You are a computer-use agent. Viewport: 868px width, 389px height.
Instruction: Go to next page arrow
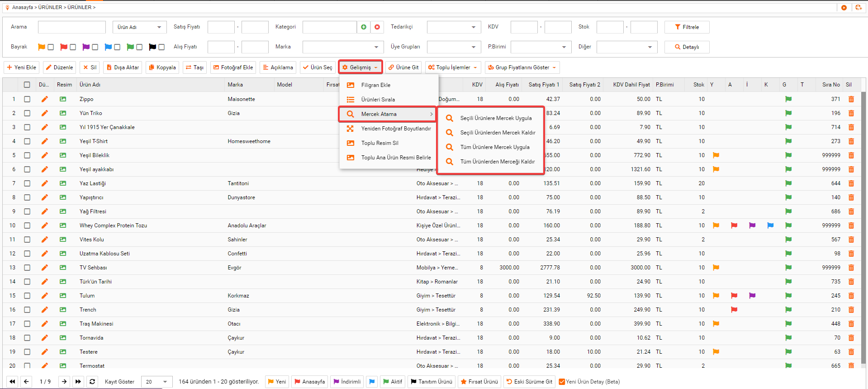pyautogui.click(x=64, y=382)
